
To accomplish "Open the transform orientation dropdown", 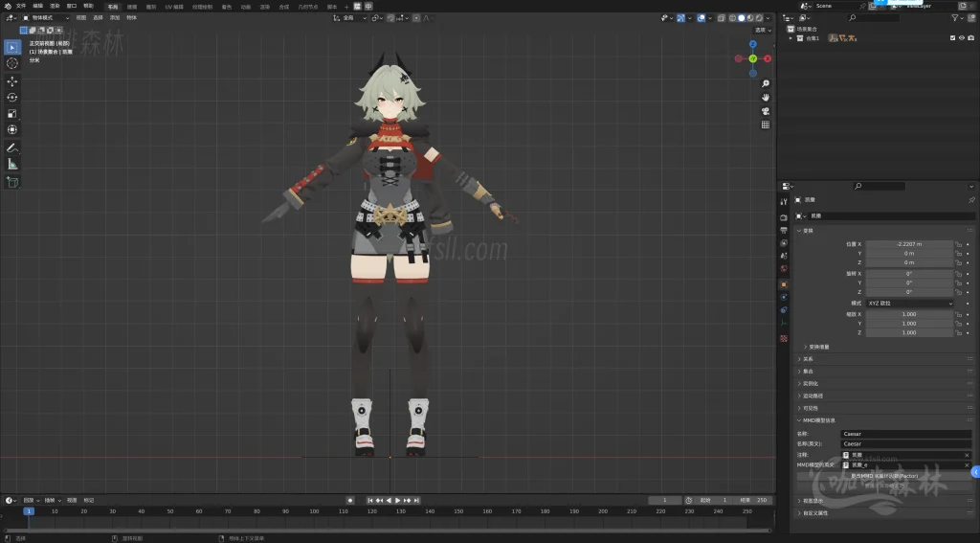I will tap(350, 18).
